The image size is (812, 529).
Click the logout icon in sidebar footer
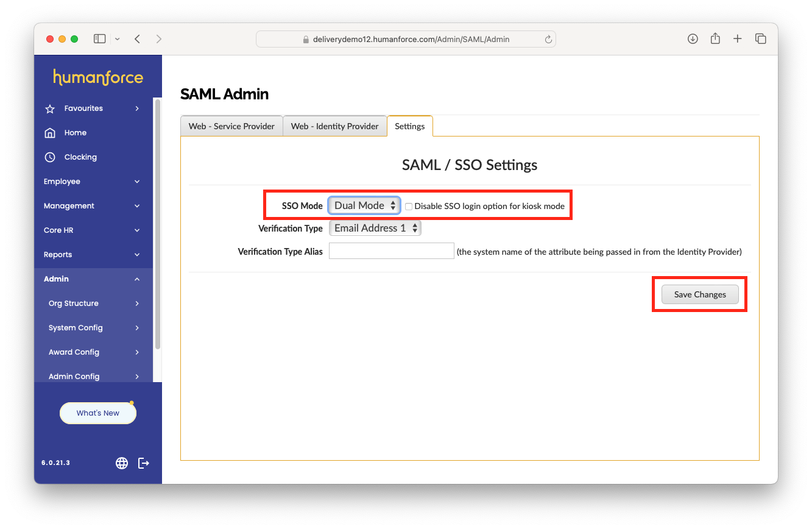(144, 463)
